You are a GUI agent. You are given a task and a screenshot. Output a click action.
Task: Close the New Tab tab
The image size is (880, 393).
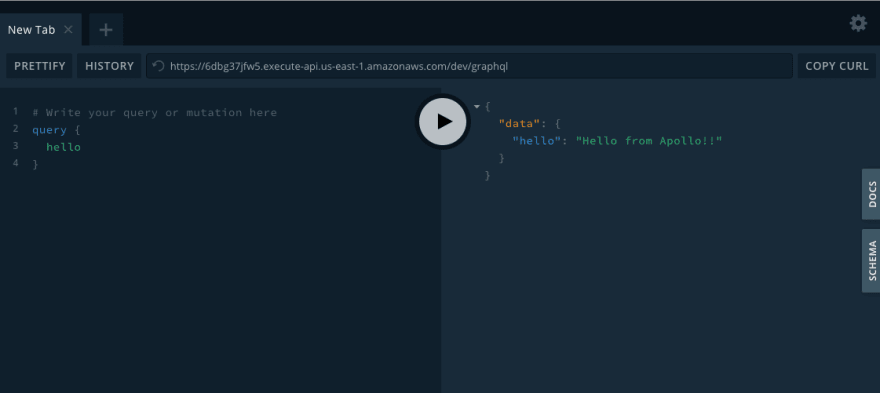pos(68,30)
